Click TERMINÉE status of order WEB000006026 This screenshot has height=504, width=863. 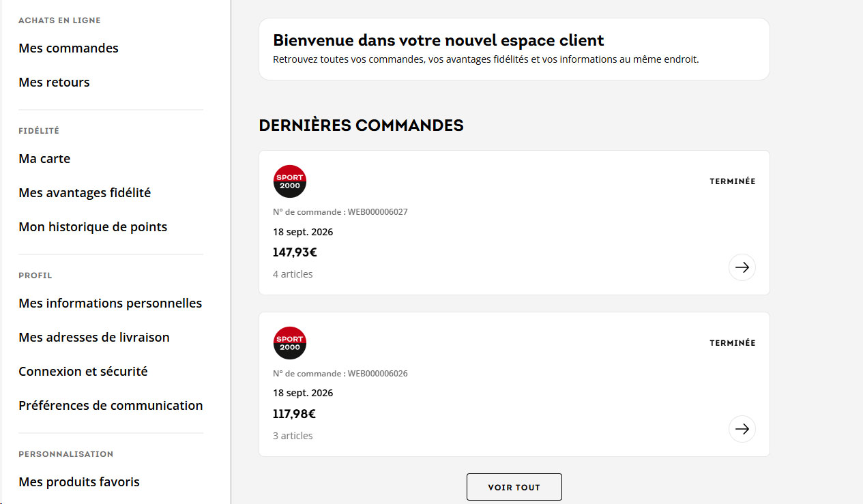[733, 343]
